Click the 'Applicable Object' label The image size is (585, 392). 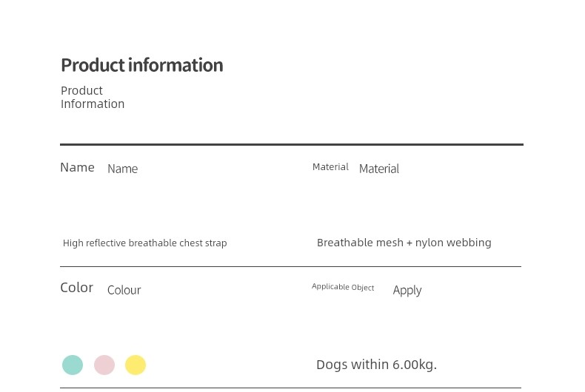343,287
